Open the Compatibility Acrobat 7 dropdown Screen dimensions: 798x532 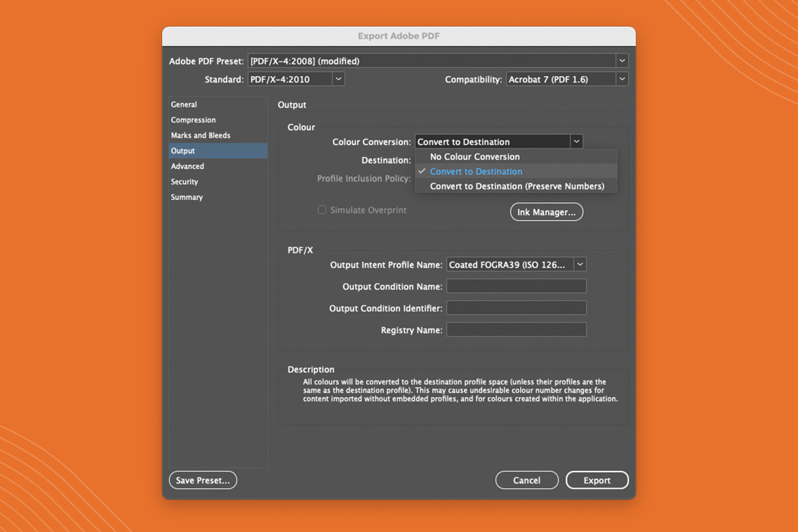[567, 79]
